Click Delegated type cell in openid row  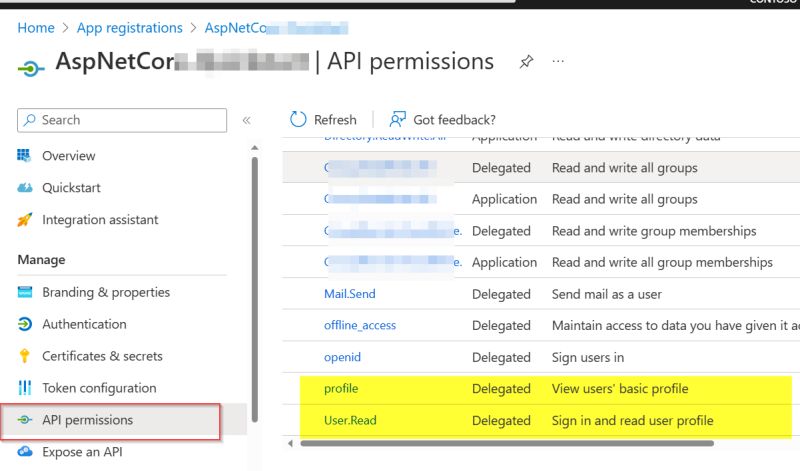[x=501, y=357]
